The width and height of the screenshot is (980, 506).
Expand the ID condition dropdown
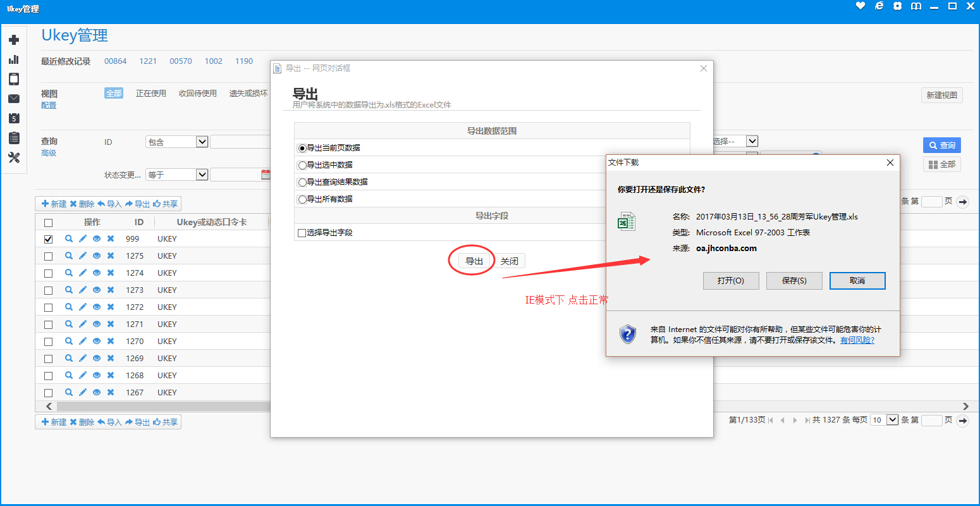tap(202, 142)
